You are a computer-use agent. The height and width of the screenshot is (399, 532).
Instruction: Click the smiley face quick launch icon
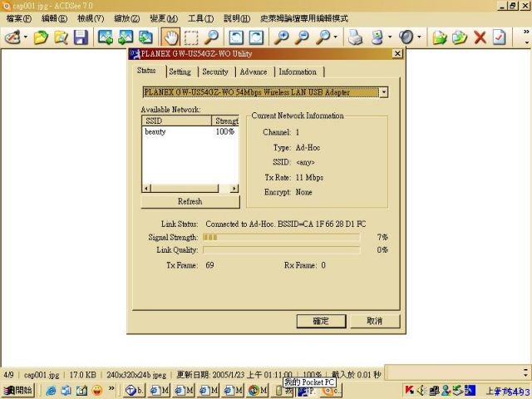click(x=97, y=391)
